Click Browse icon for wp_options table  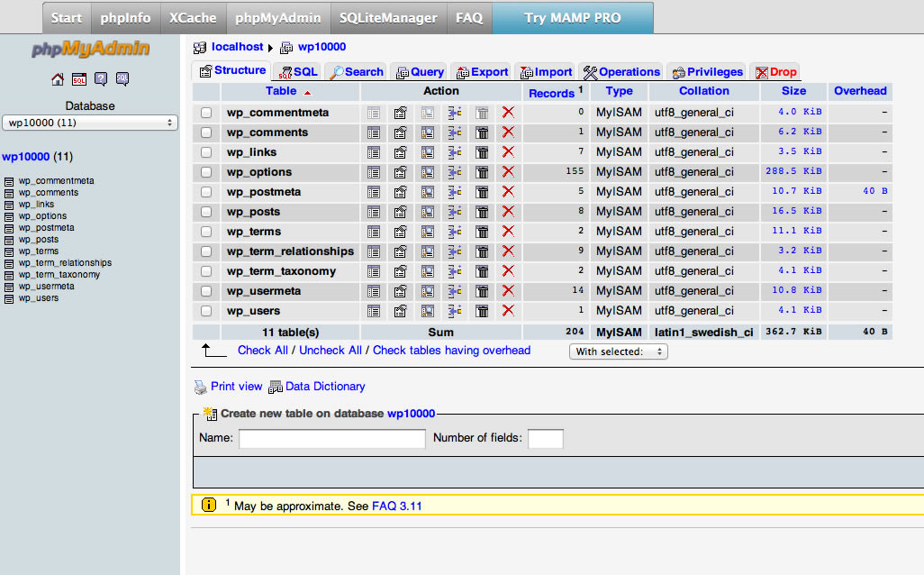[x=374, y=172]
